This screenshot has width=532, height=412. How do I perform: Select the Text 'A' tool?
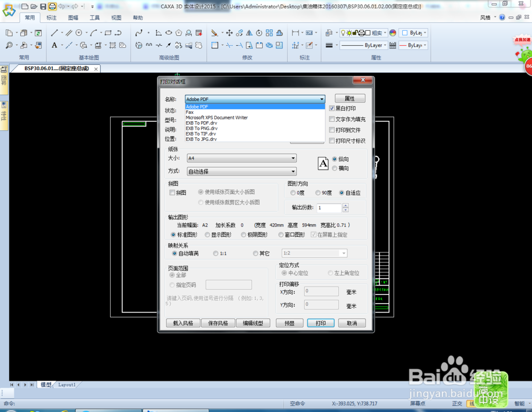(x=54, y=45)
